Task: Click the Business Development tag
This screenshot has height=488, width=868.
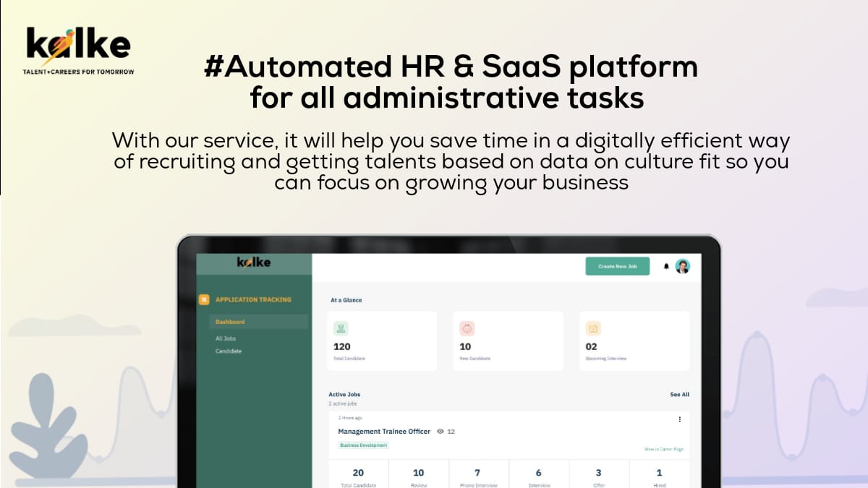Action: point(363,445)
